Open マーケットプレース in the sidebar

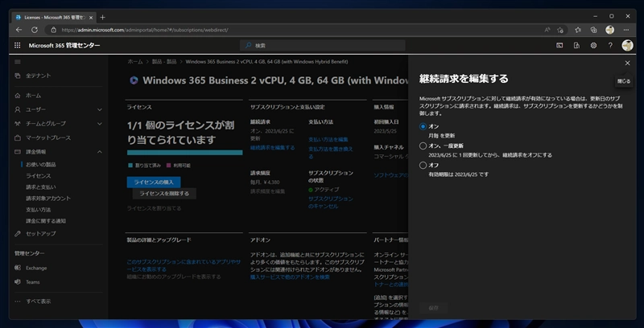48,137
